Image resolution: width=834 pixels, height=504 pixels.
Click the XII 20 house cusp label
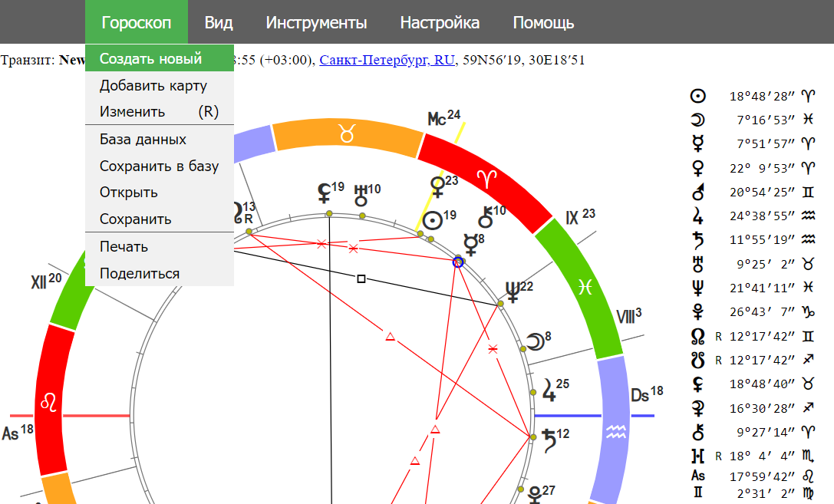click(46, 281)
